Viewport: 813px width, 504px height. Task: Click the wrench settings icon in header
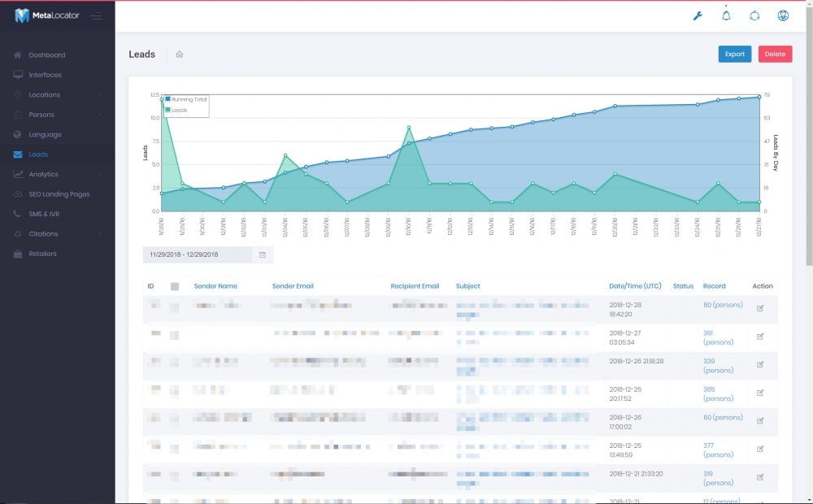click(697, 16)
